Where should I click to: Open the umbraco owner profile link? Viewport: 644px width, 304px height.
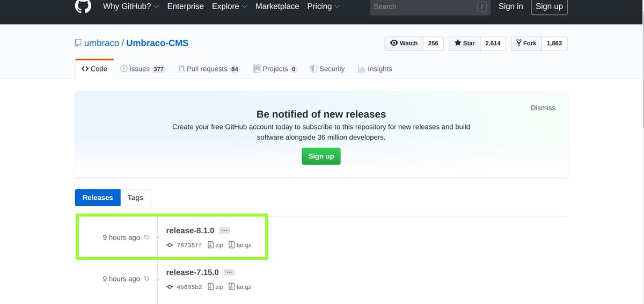coord(101,43)
